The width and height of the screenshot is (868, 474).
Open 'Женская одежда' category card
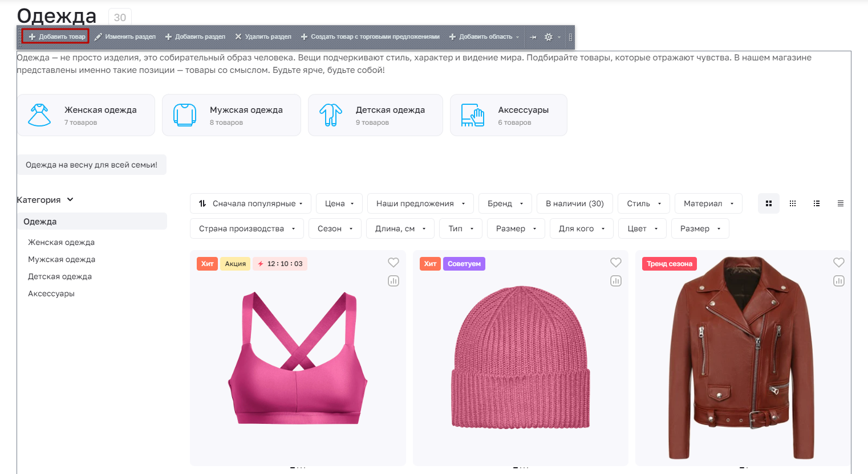click(86, 115)
